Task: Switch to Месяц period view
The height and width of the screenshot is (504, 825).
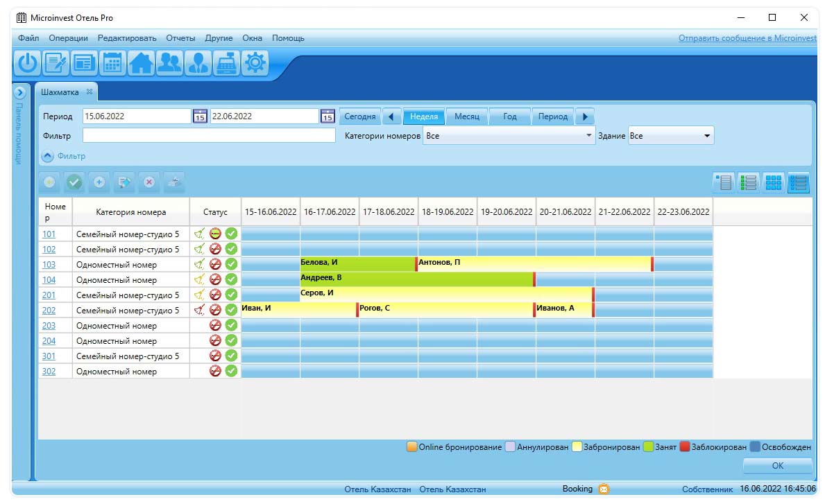Action: coord(467,116)
